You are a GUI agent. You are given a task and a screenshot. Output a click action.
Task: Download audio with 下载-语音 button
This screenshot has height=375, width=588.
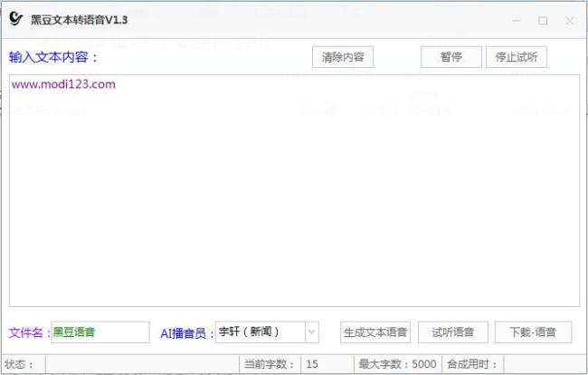click(533, 332)
